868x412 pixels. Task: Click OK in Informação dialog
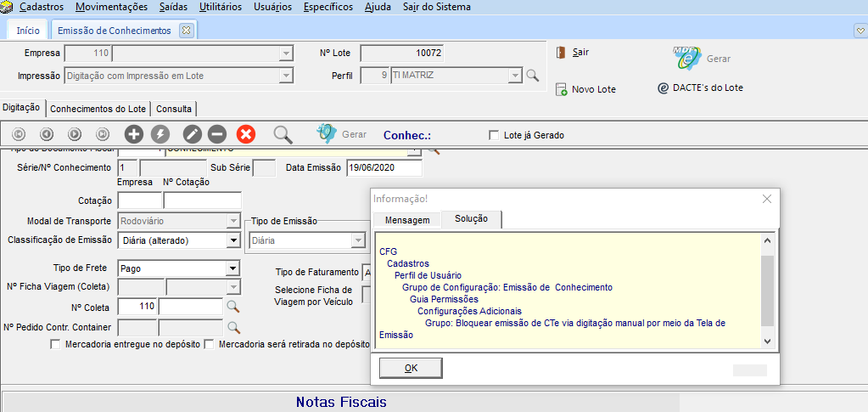pyautogui.click(x=411, y=368)
